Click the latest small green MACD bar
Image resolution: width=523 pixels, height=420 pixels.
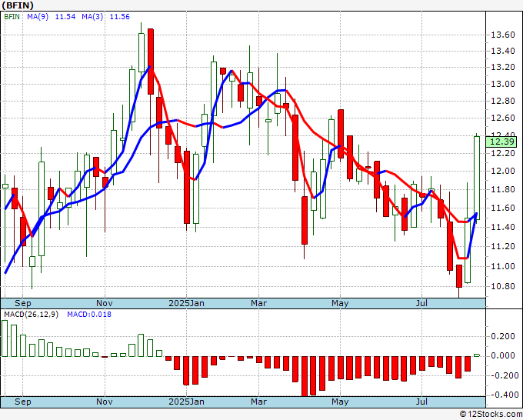point(477,355)
